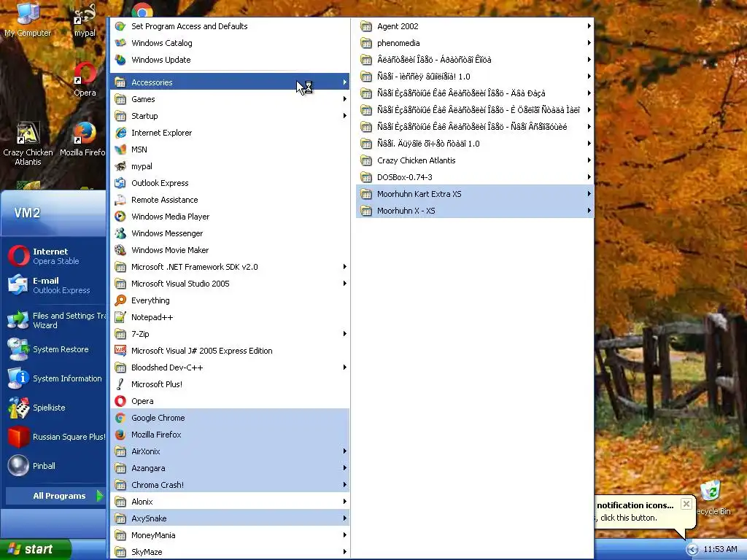The image size is (747, 560).
Task: Open Crazy Chicken Atlantis submenu folder
Action: [x=475, y=160]
